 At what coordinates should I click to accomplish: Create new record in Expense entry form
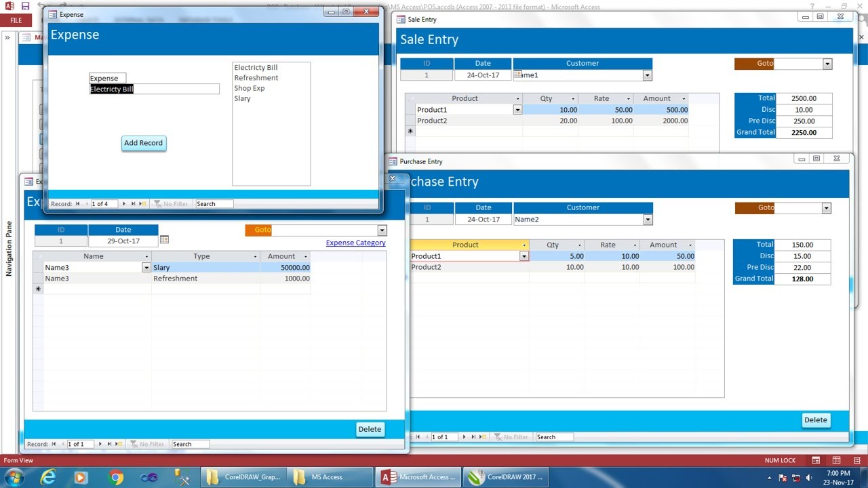(x=119, y=444)
